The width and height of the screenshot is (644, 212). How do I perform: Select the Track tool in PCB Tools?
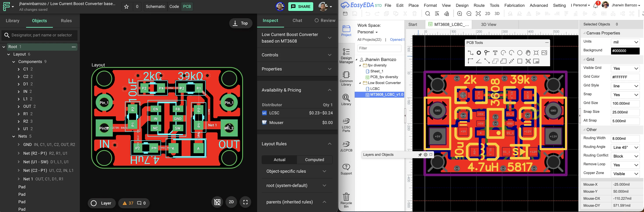470,53
